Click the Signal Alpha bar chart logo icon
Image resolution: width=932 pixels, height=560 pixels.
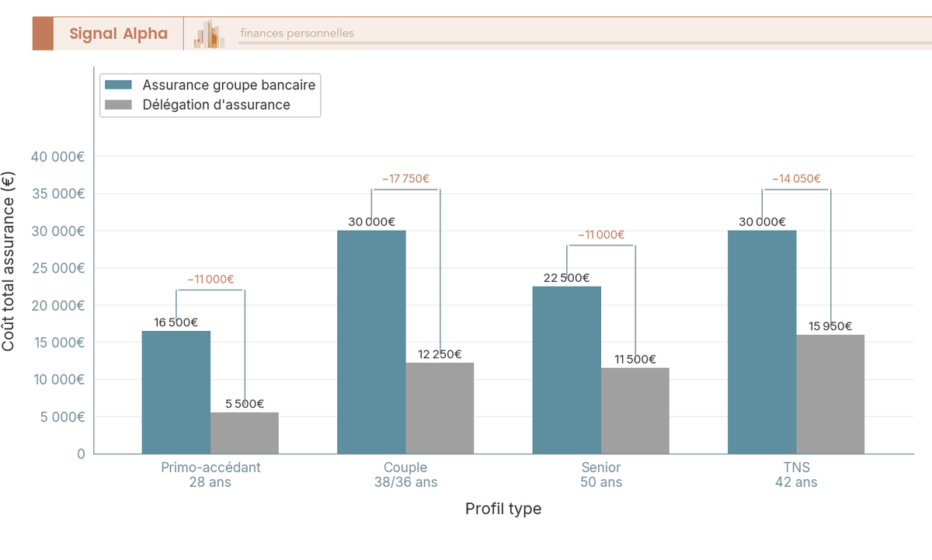(x=207, y=33)
